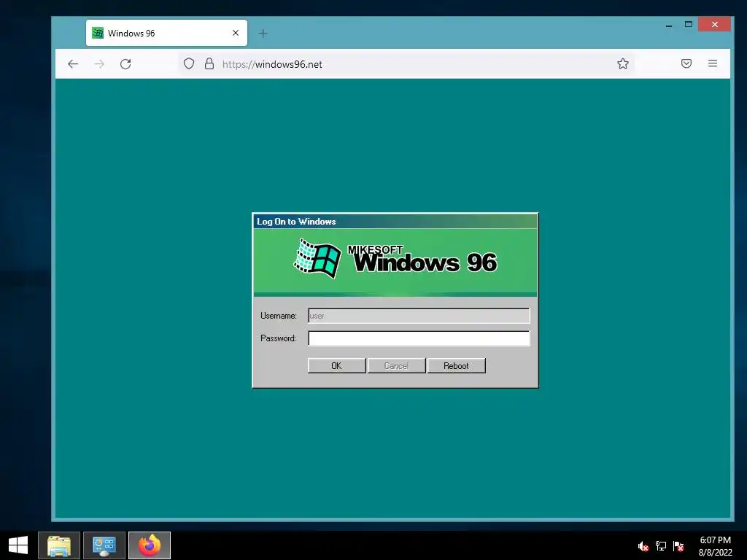747x560 pixels.
Task: Open a new tab with the plus button
Action: (263, 34)
